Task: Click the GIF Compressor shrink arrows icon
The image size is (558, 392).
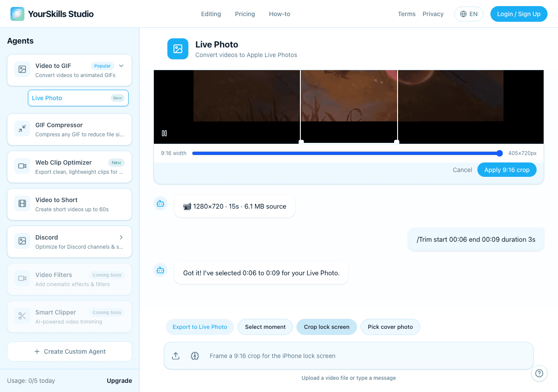Action: [22, 129]
